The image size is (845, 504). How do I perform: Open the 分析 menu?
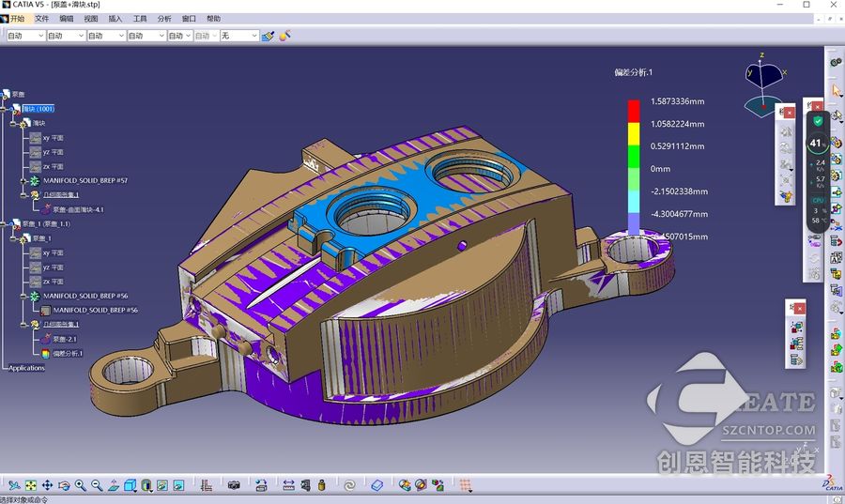click(x=164, y=19)
